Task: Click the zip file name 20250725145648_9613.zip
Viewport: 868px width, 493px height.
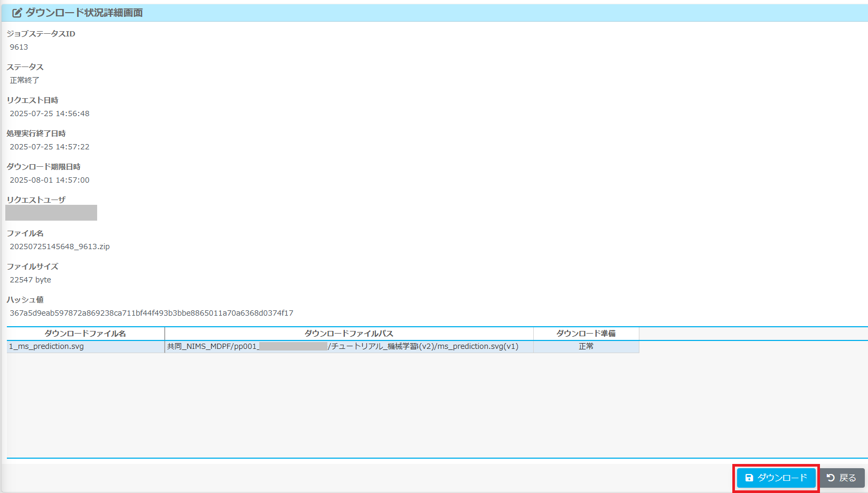Action: [60, 246]
